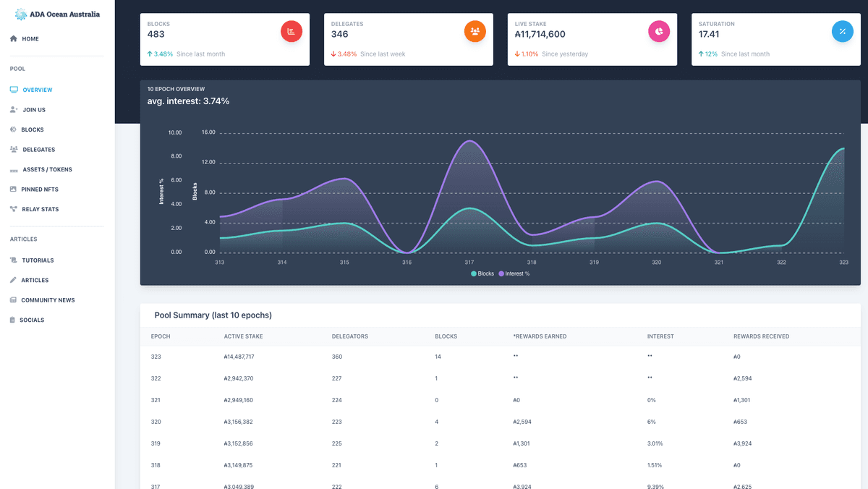The width and height of the screenshot is (868, 489).
Task: Click the epoch 317 peak on the chart
Action: [x=469, y=141]
